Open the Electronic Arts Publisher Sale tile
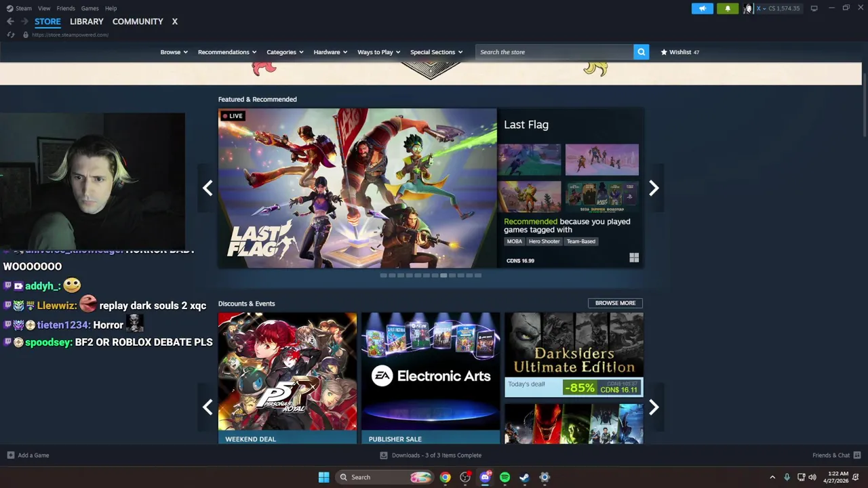This screenshot has height=488, width=868. [x=431, y=378]
